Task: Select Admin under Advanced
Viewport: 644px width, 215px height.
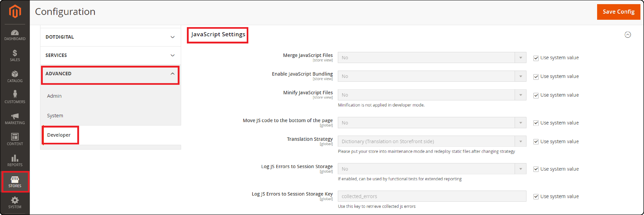Action: click(x=54, y=96)
